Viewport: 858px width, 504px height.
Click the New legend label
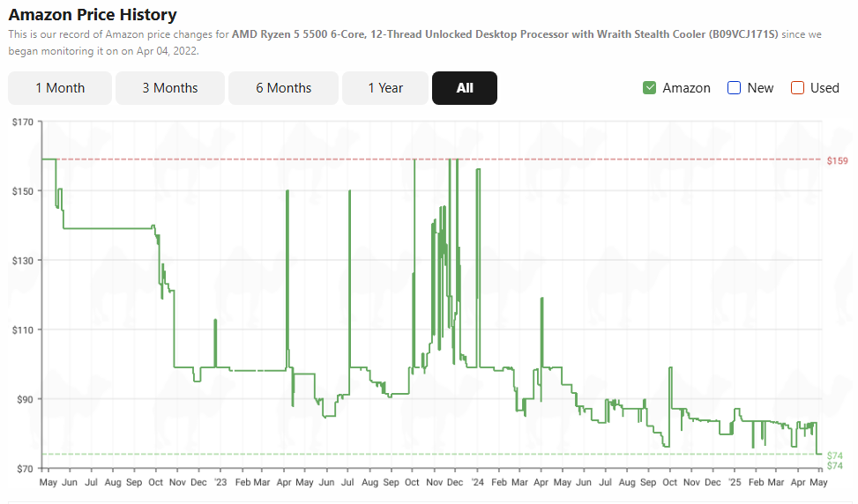click(x=760, y=88)
